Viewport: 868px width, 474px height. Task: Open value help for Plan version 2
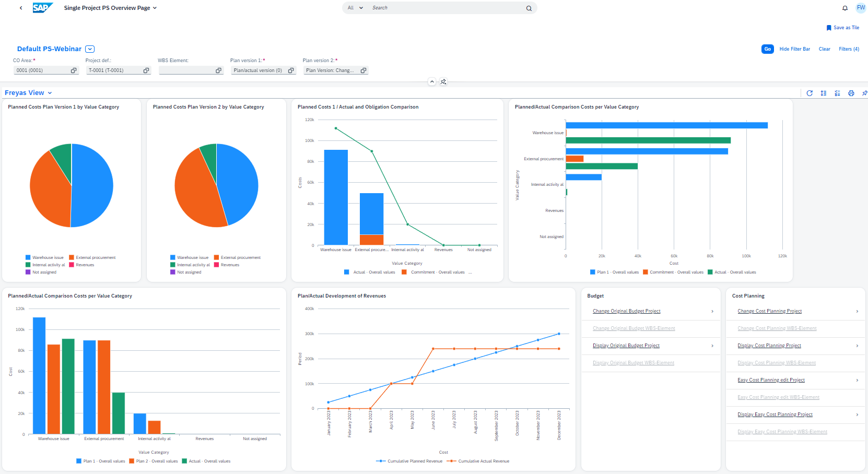(363, 70)
